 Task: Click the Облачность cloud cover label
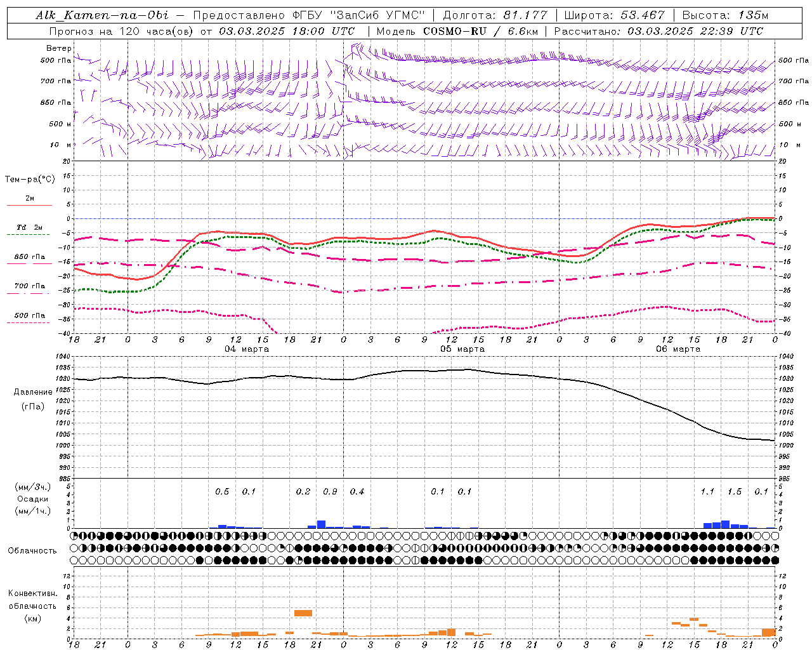(x=32, y=550)
